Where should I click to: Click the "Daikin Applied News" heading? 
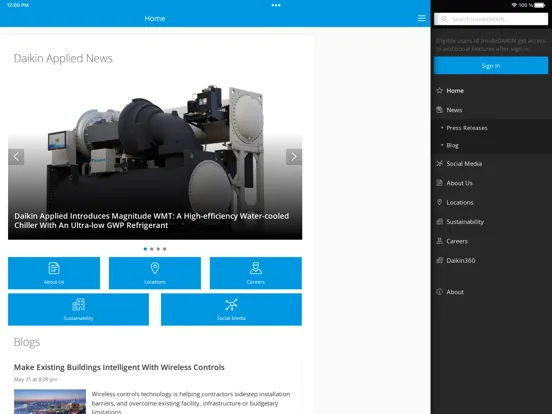pyautogui.click(x=63, y=58)
